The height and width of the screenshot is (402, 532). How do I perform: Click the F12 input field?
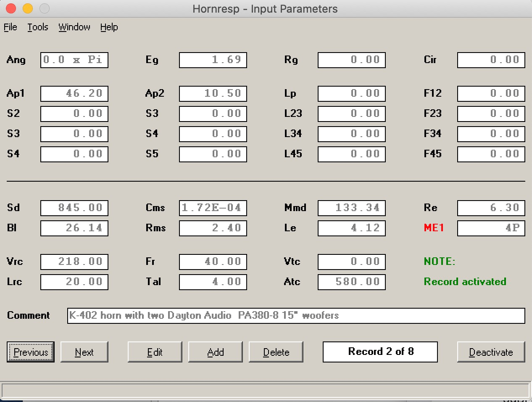pos(491,93)
